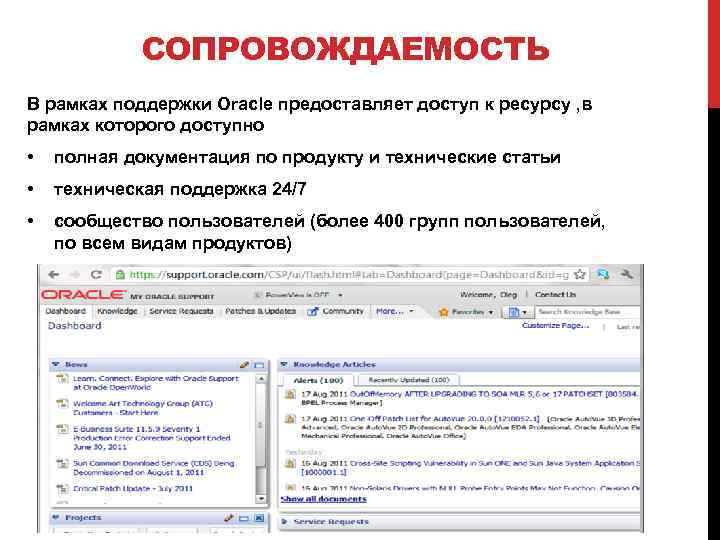The image size is (720, 540).
Task: Click document icon beside Sun Common Download Service
Action: [62, 464]
